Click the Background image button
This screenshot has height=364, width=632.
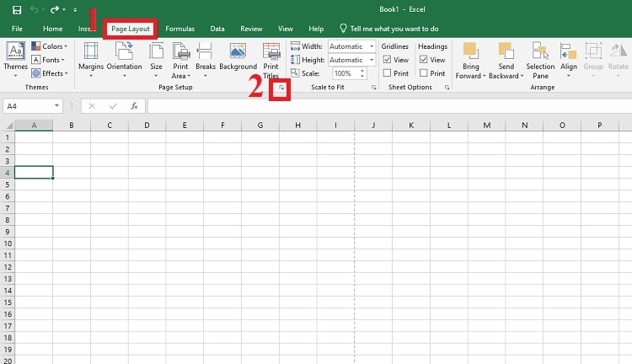pyautogui.click(x=238, y=56)
